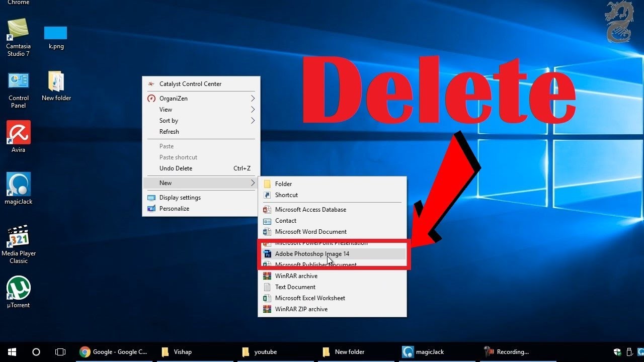Screen dimensions: 644x362
Task: Select Adobe Photoshop Image 14 entry
Action: (x=332, y=254)
